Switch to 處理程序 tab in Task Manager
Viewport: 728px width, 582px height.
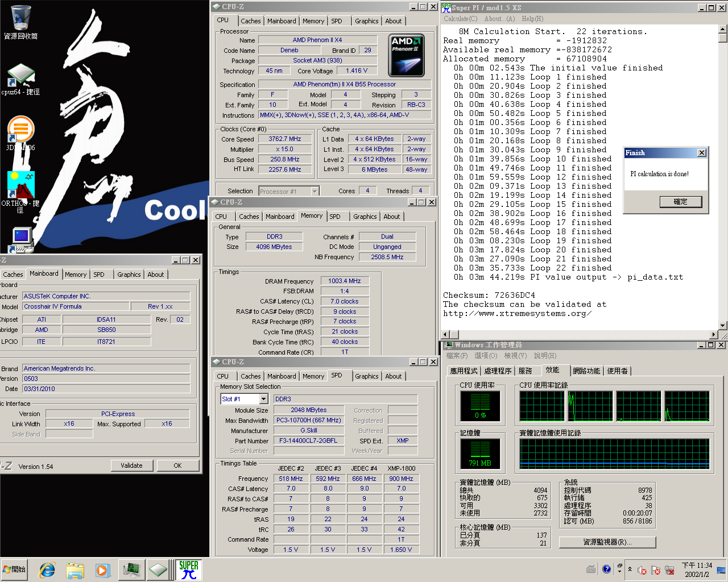[x=498, y=371]
